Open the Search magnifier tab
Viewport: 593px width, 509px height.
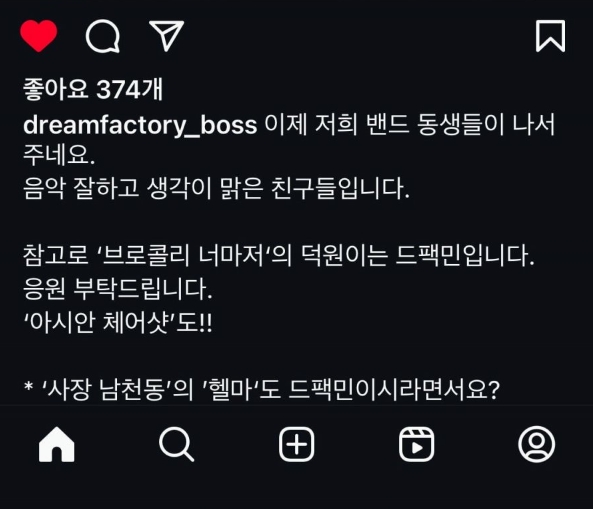tap(176, 444)
